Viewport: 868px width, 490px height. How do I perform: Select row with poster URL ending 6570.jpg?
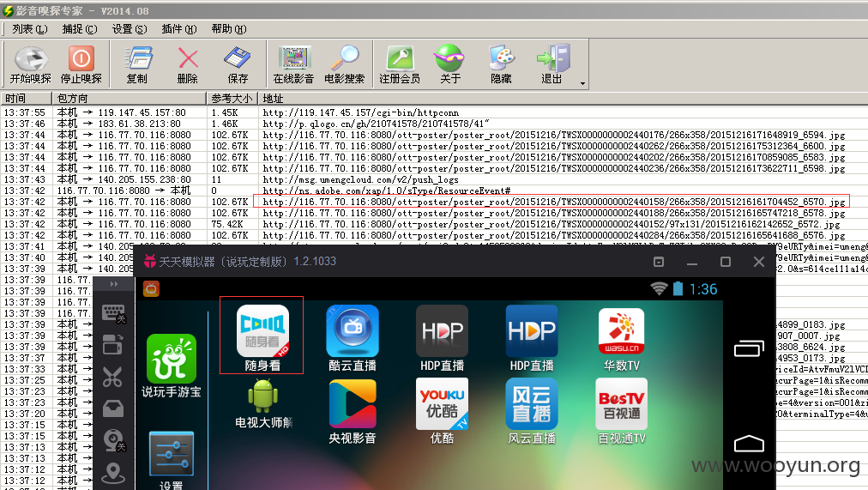434,202
